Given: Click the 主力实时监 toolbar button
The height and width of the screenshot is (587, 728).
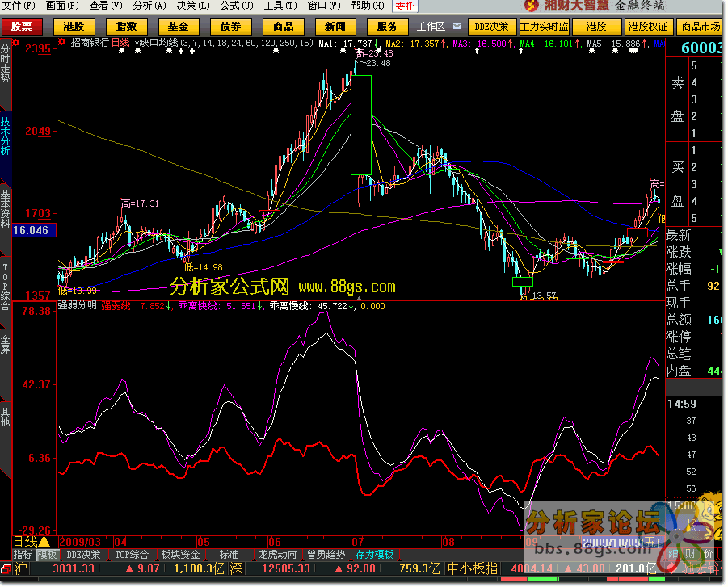Looking at the screenshot, I should 544,27.
